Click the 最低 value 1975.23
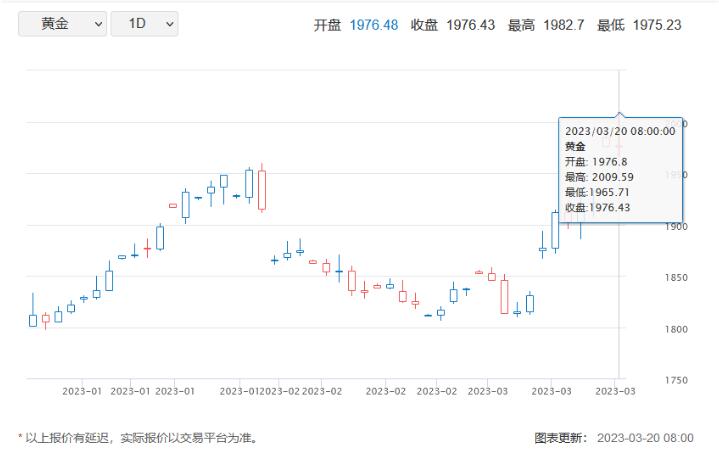 point(657,25)
